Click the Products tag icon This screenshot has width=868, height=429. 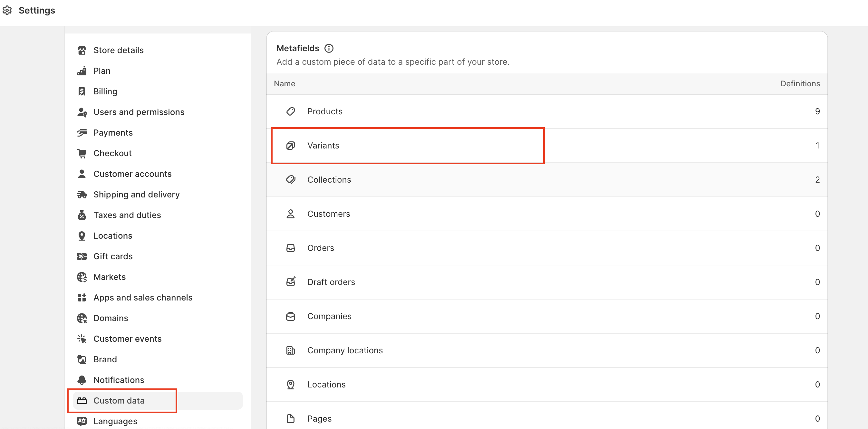pos(290,111)
